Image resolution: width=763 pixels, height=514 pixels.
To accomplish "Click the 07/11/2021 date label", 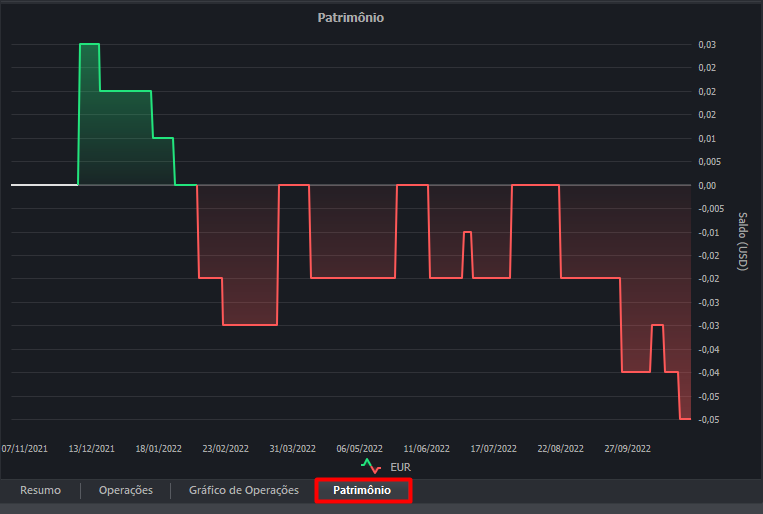I will [24, 449].
